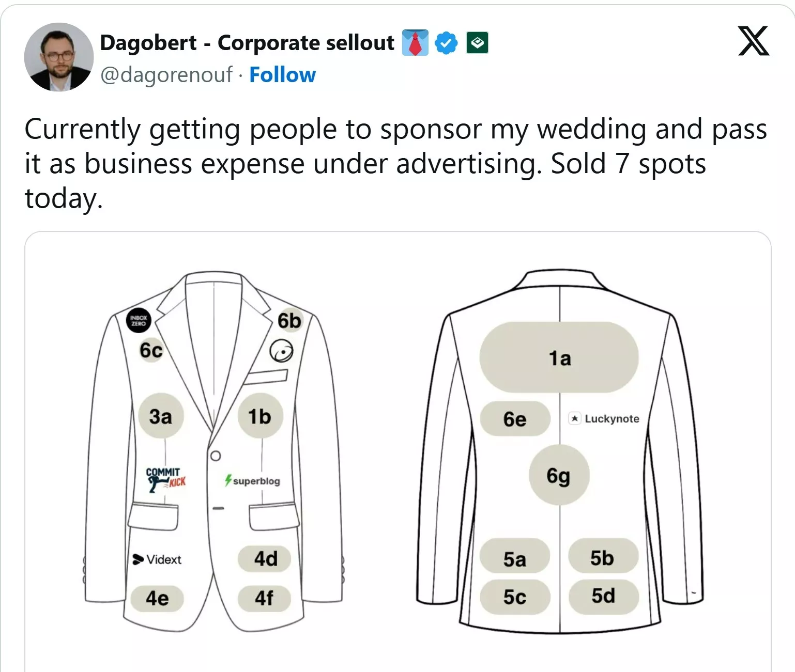
Task: Click the green affiliation badge icon
Action: (477, 43)
